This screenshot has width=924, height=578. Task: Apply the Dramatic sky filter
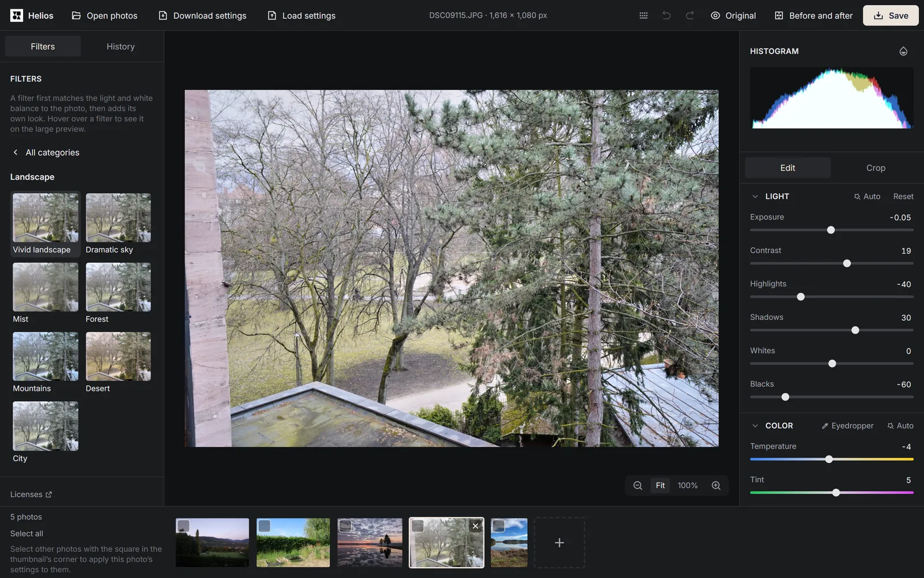pos(118,224)
